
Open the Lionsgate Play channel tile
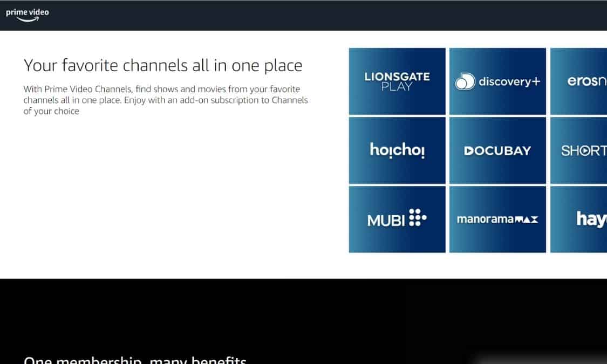(x=397, y=81)
